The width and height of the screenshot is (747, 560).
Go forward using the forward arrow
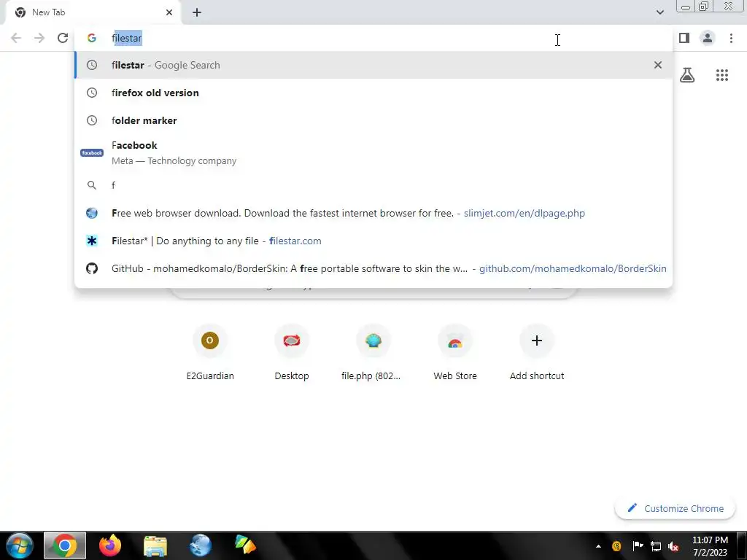(39, 38)
